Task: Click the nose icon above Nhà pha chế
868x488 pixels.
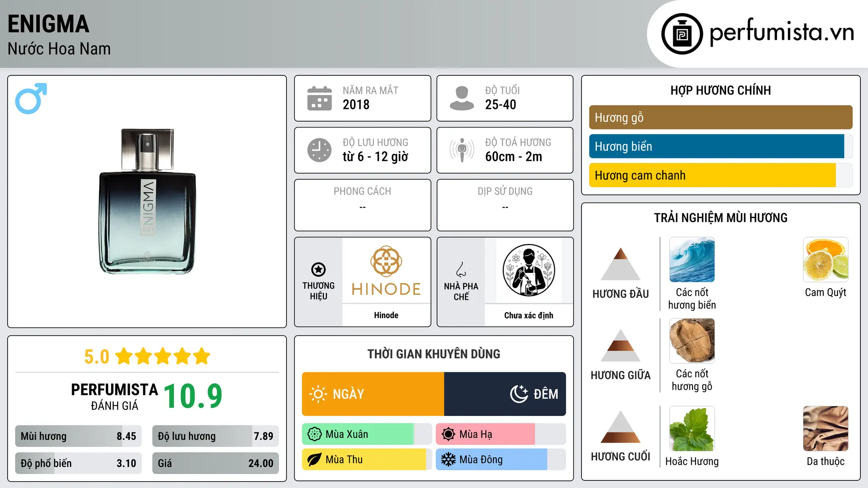Action: coord(461,269)
